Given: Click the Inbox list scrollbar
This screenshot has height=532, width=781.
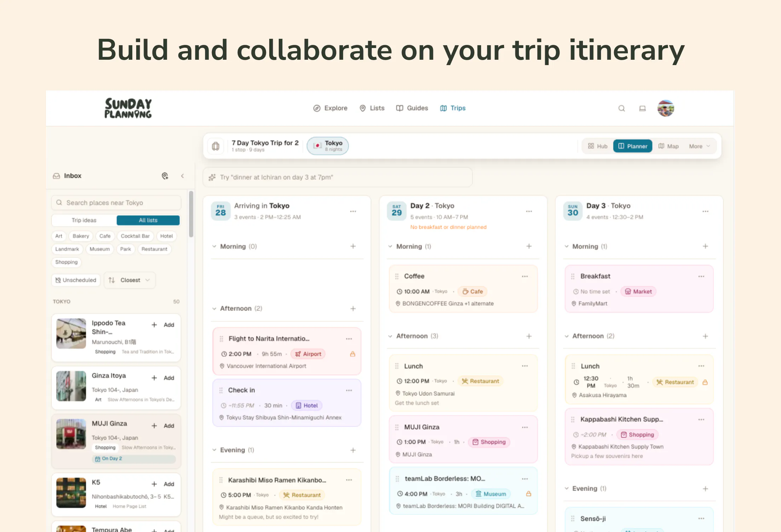Looking at the screenshot, I should point(191,214).
